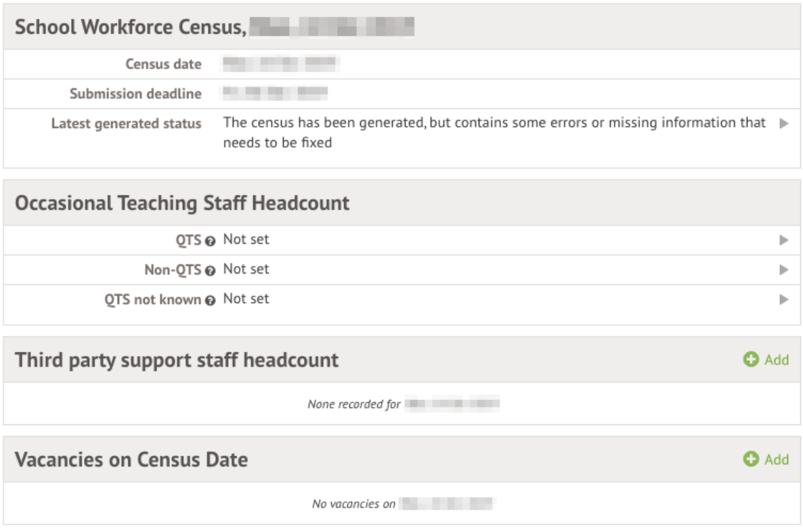803x532 pixels.
Task: Click the School Workforce Census heading
Action: [130, 27]
